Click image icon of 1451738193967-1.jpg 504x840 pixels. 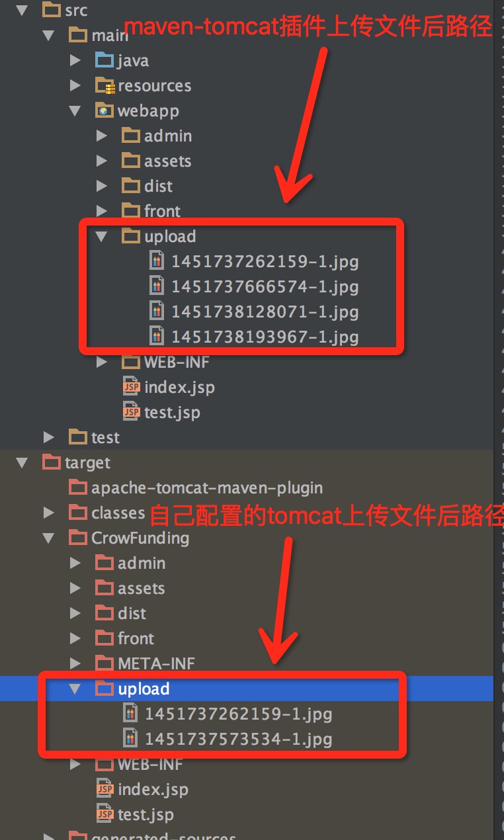click(x=156, y=337)
